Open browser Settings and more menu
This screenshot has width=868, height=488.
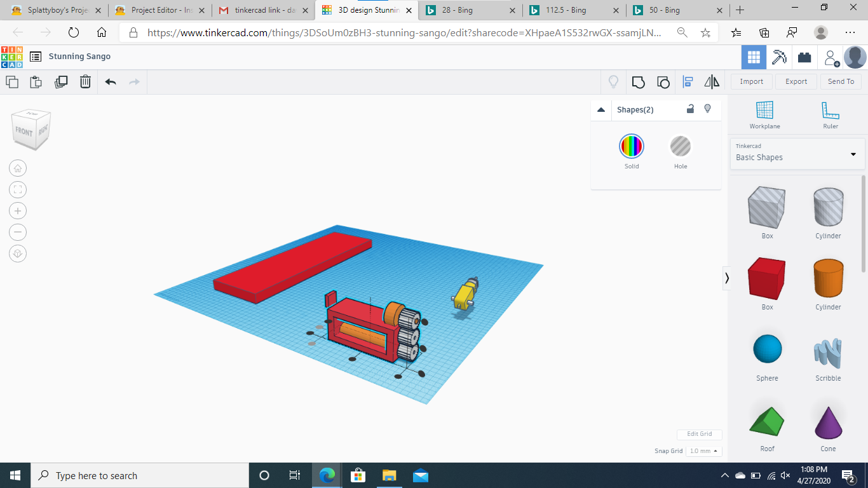click(x=851, y=32)
